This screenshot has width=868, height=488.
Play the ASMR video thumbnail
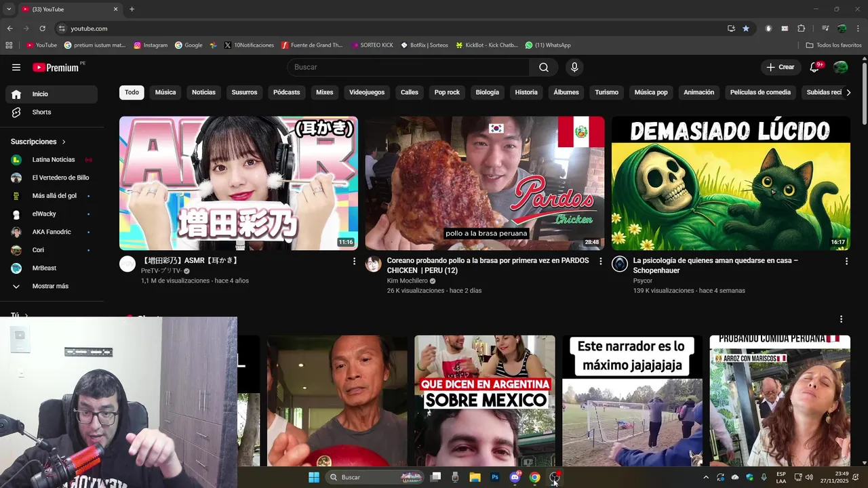(239, 183)
